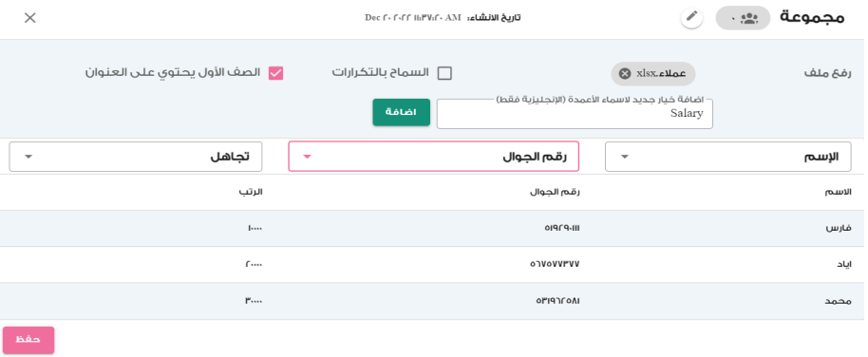
Task: Open the تجاهل column mapping dropdown
Action: coord(136,157)
